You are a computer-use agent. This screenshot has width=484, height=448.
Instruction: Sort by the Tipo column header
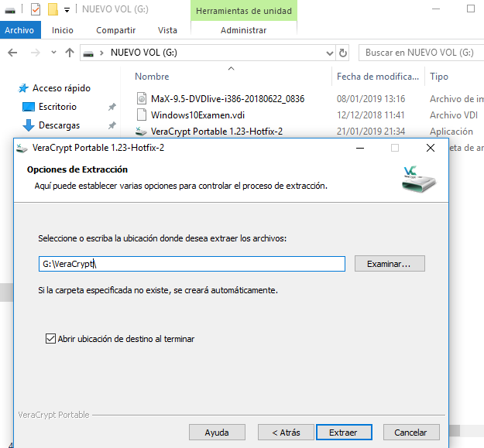[x=439, y=77]
